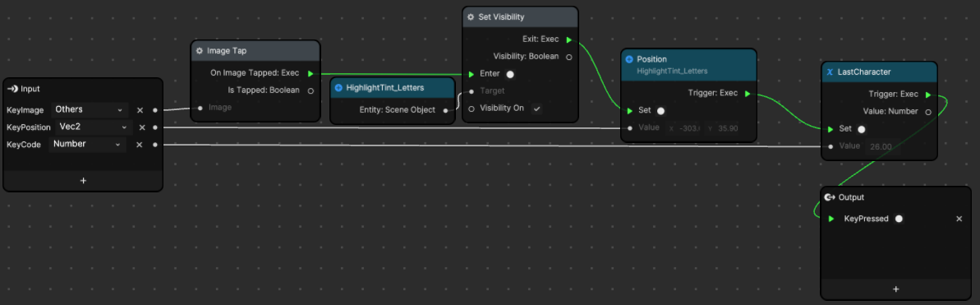Screen dimensions: 980x305
Task: Click the KeyImage output port dot
Action: [154, 110]
